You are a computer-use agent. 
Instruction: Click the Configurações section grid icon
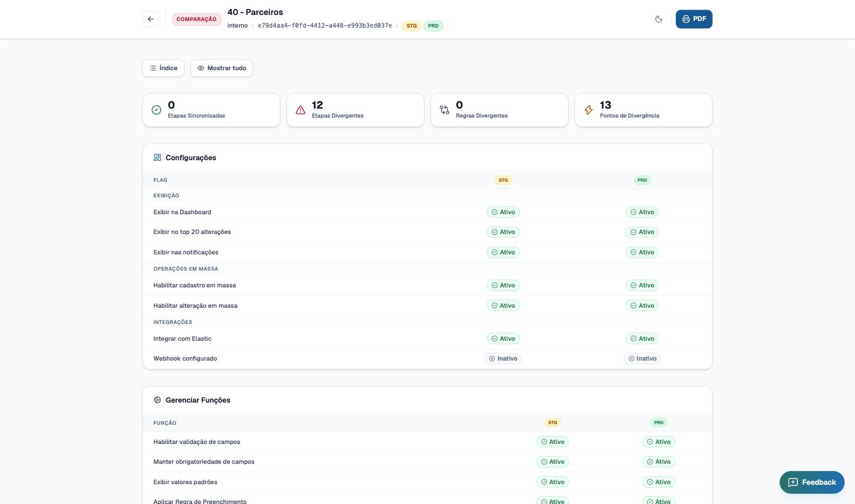click(157, 157)
